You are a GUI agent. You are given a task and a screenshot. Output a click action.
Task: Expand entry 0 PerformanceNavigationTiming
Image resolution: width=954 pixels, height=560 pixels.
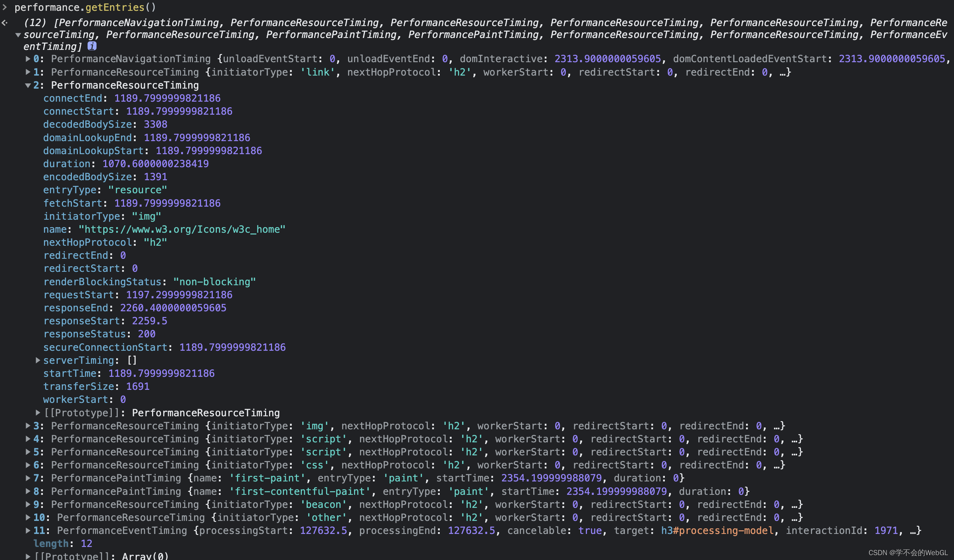[x=28, y=59]
